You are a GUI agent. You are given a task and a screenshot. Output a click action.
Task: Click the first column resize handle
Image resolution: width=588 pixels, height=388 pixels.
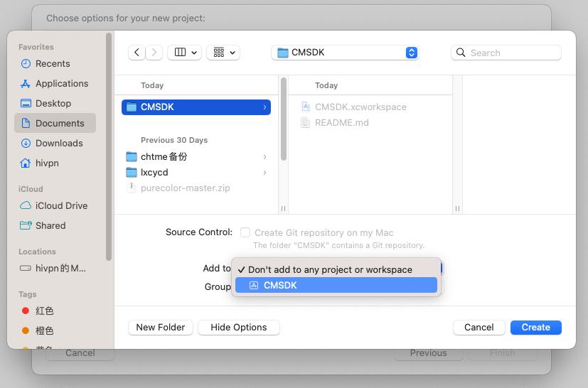[x=284, y=208]
